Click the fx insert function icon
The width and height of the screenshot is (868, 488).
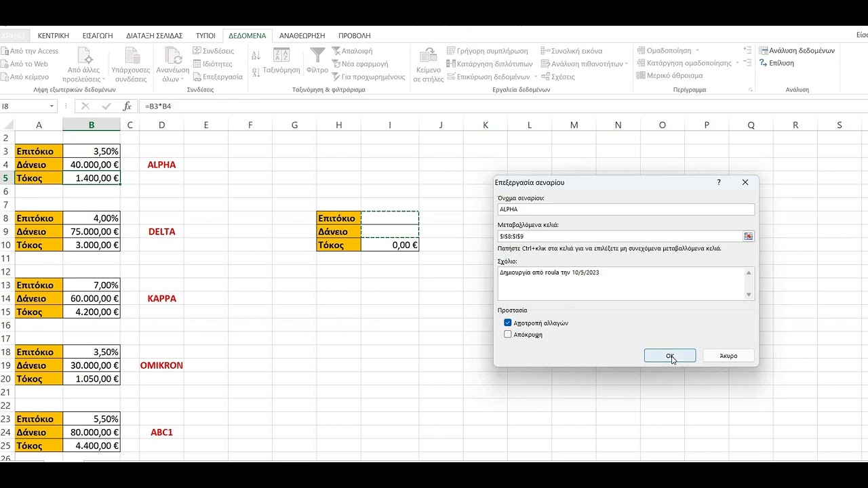[x=127, y=106]
